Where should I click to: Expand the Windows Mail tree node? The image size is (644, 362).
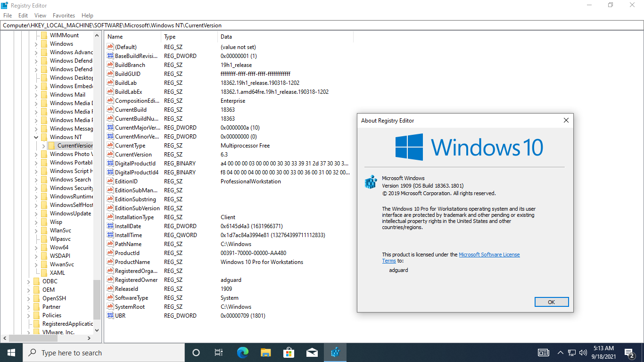pos(36,95)
